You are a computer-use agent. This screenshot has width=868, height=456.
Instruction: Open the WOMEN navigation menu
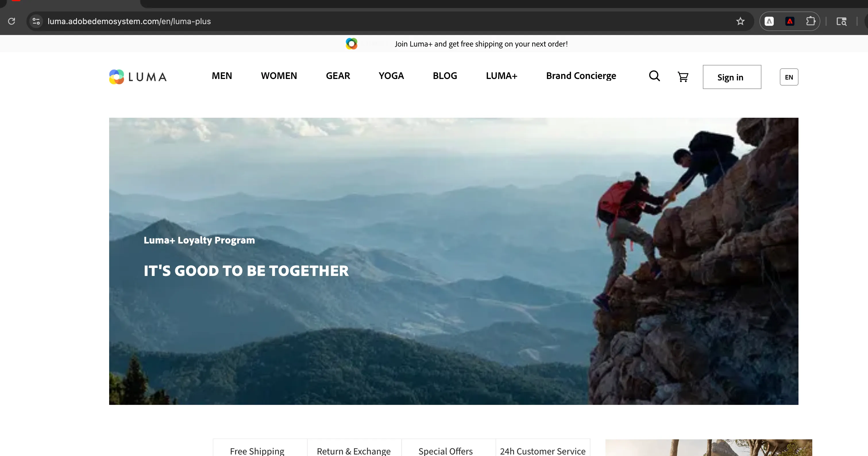[x=279, y=76]
